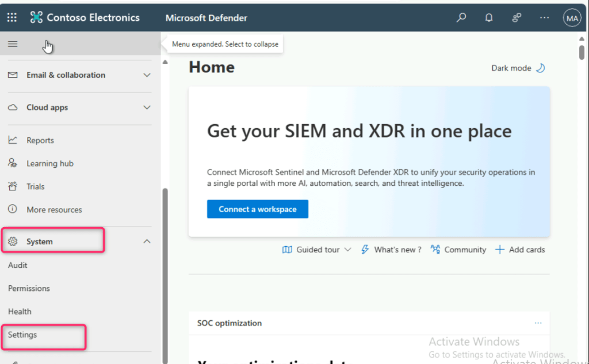Click the SOC optimization card ellipsis

(538, 323)
